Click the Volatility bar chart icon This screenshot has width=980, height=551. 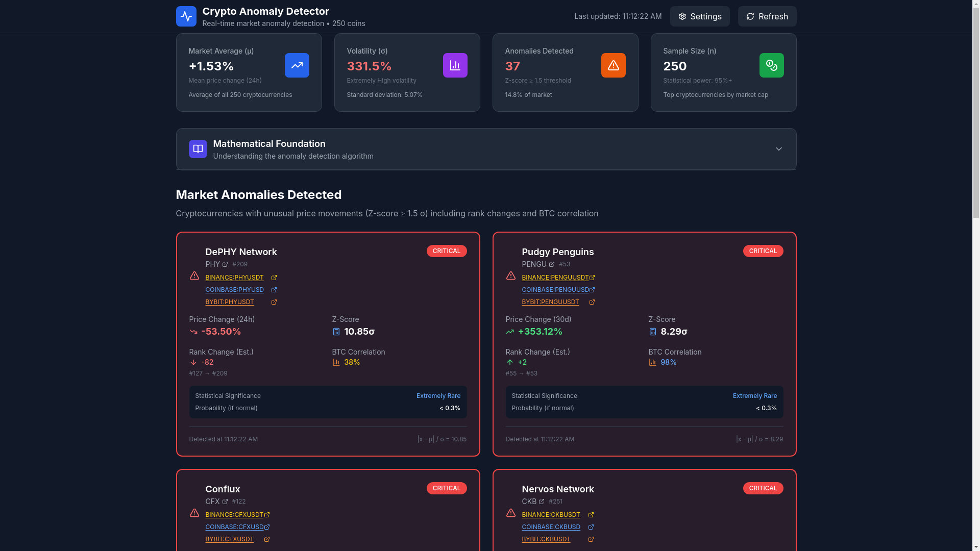(x=455, y=65)
